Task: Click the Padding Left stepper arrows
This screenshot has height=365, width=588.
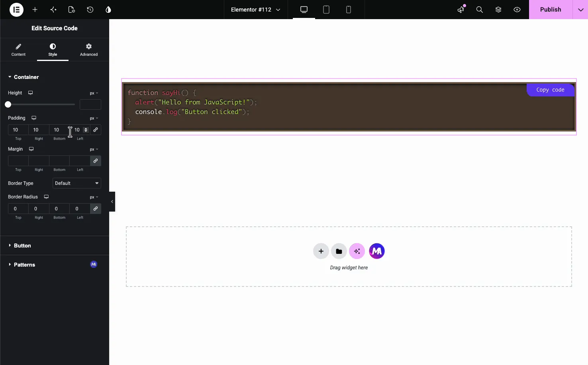Action: (x=86, y=130)
